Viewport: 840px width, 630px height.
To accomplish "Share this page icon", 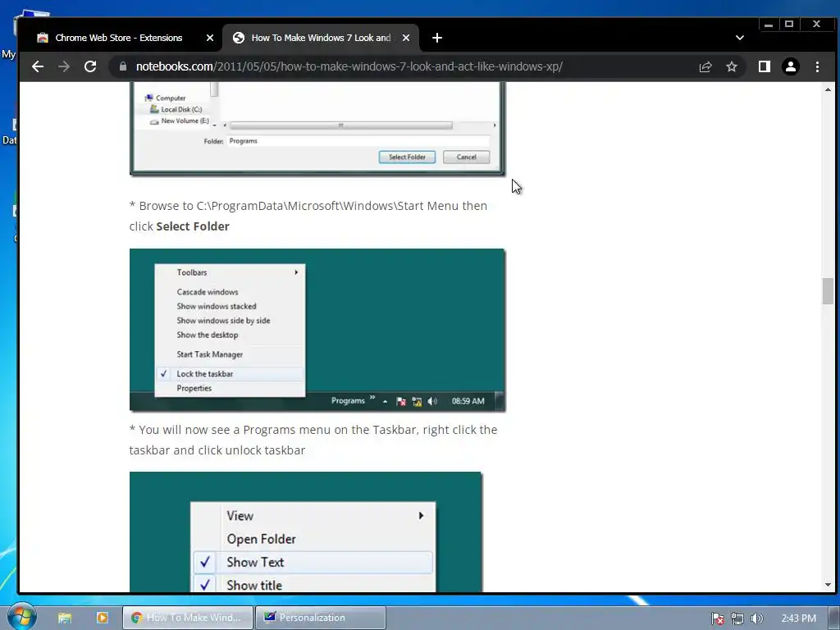I will [705, 66].
